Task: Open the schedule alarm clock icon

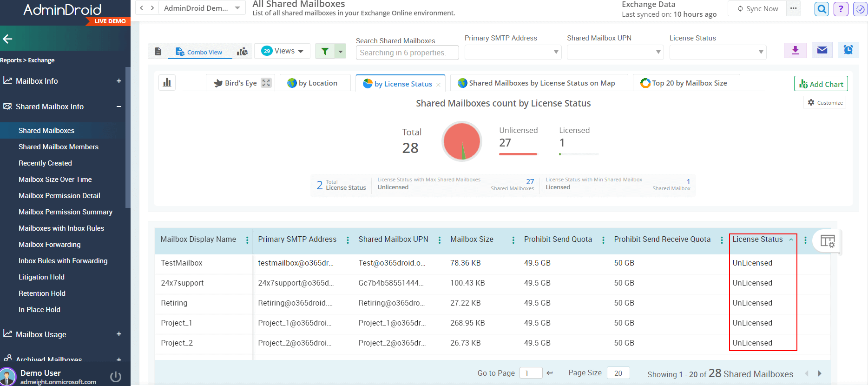Action: coord(848,50)
